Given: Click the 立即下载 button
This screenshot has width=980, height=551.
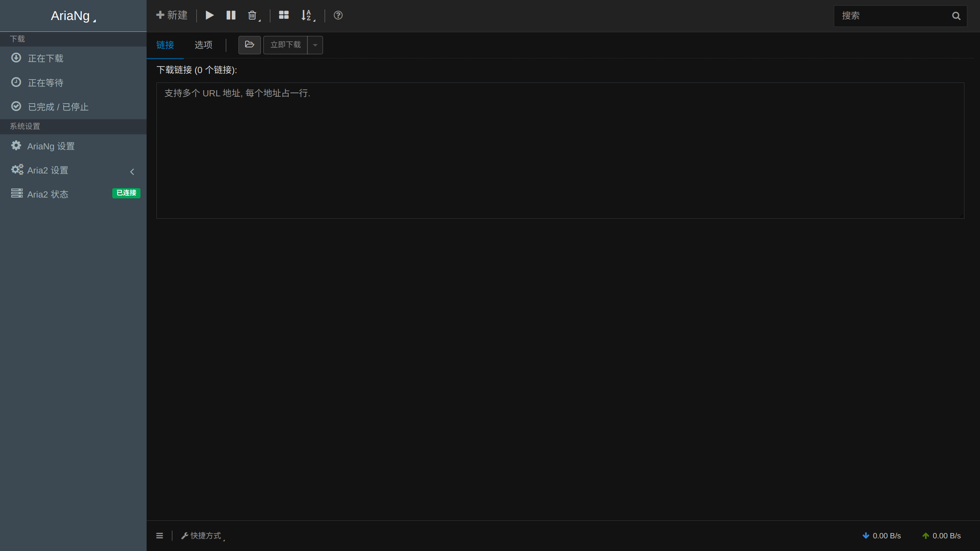Looking at the screenshot, I should click(x=285, y=45).
